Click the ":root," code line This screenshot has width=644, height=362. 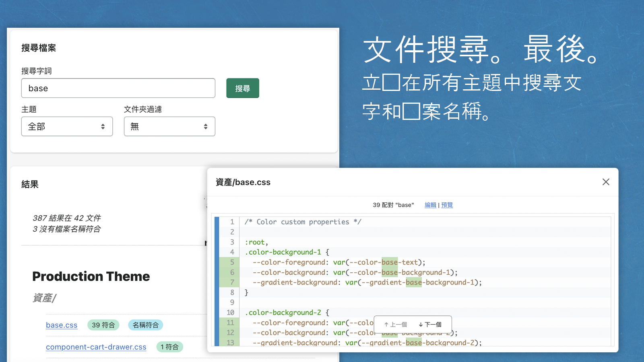(x=256, y=242)
